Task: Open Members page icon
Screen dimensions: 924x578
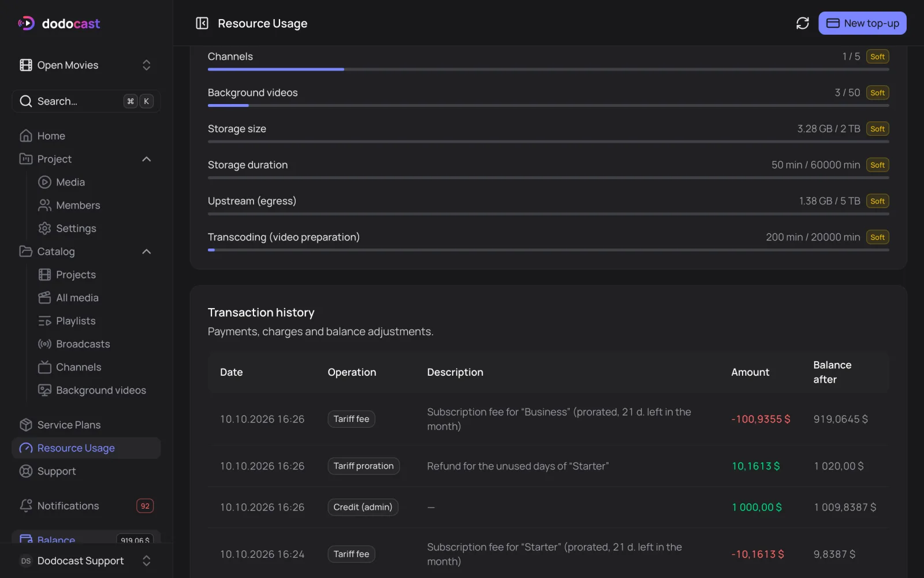Action: (44, 205)
